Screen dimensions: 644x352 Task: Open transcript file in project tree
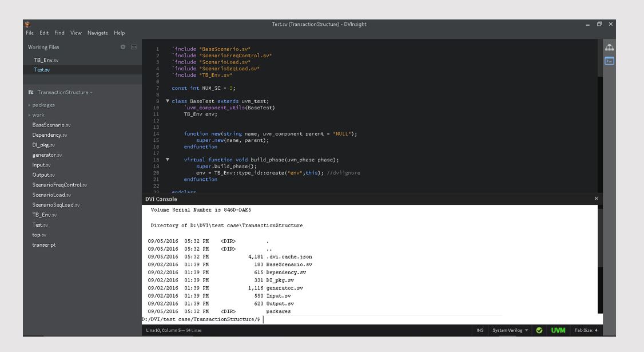44,244
